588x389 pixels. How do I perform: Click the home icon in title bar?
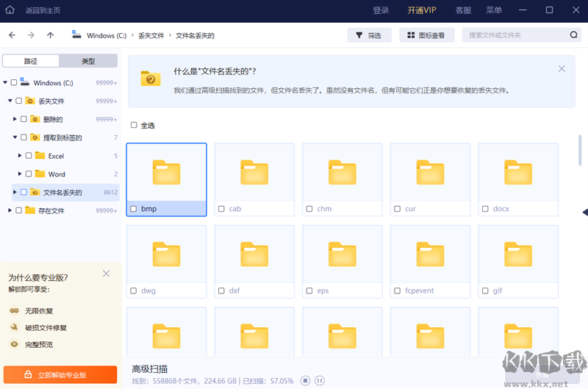pyautogui.click(x=10, y=10)
